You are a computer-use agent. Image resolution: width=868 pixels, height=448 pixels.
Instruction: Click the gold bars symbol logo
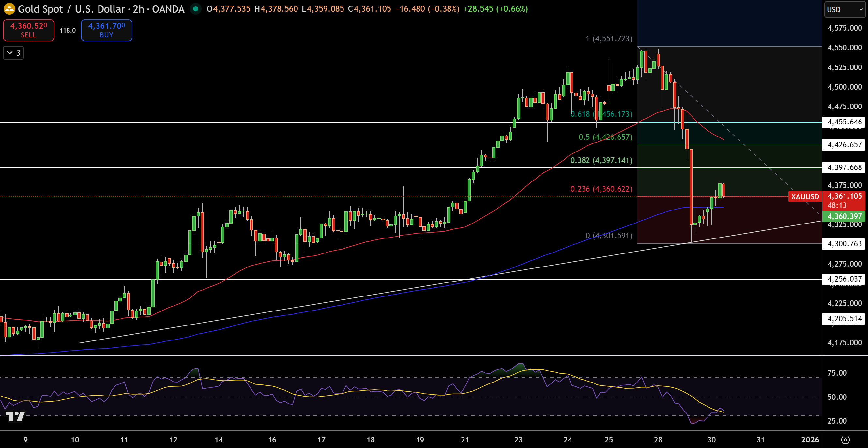[x=10, y=9]
